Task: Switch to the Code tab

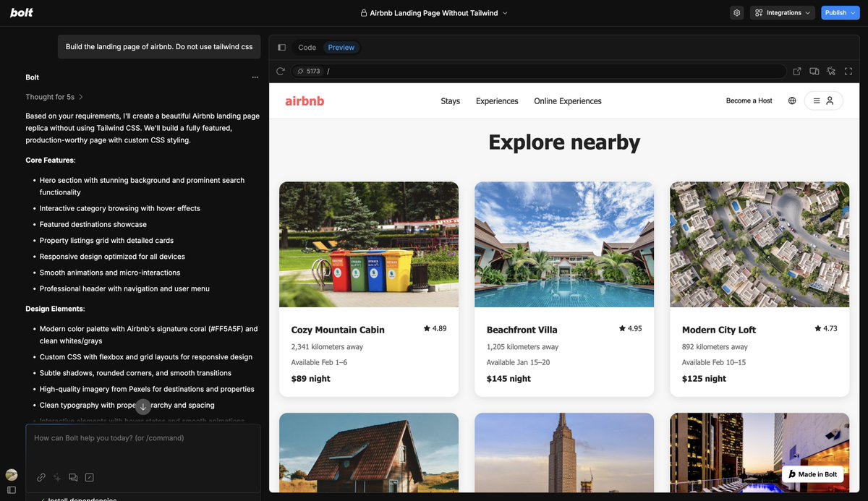Action: point(307,48)
